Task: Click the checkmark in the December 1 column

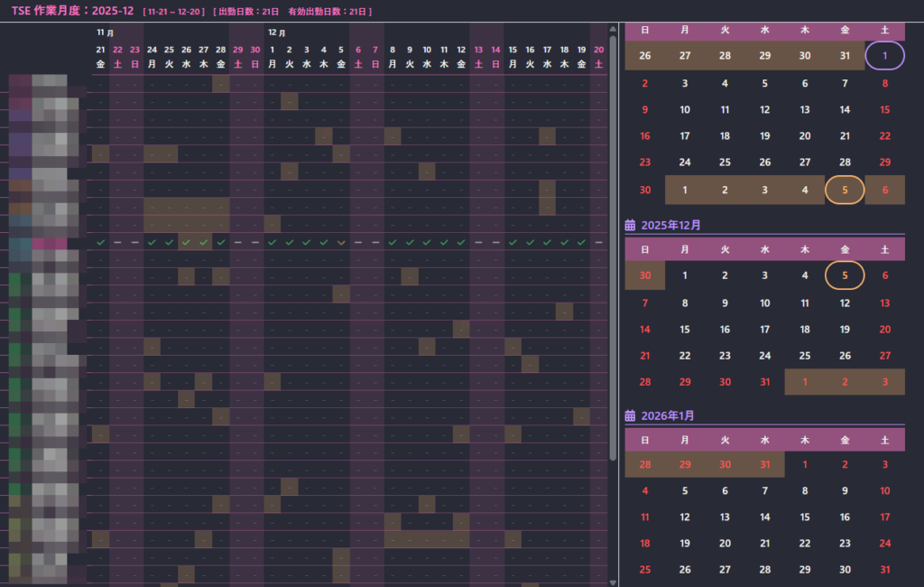Action: tap(273, 242)
